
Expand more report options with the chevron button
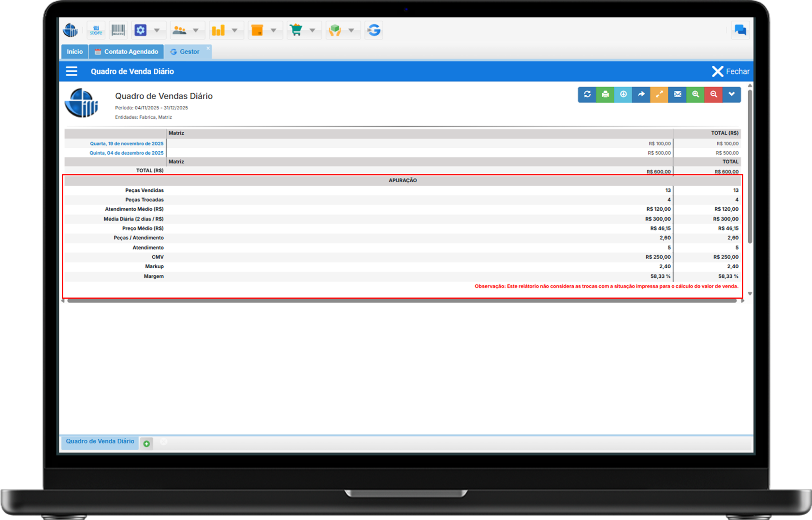(732, 94)
